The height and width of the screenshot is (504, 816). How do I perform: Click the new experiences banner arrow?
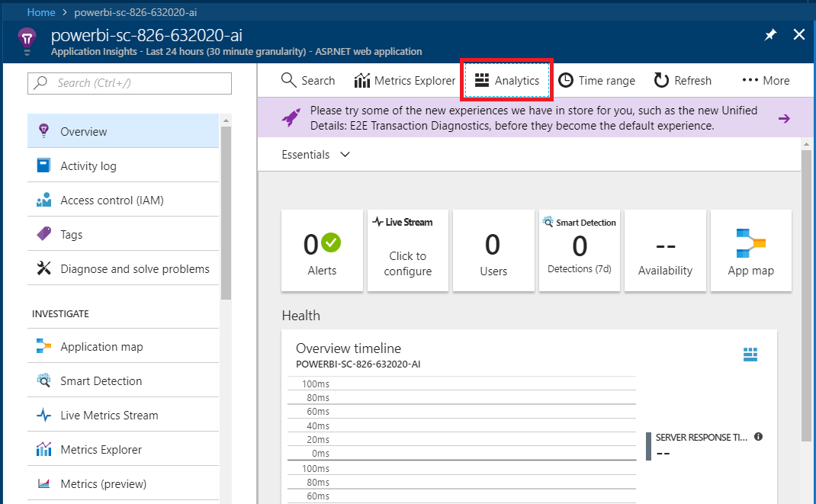click(784, 119)
